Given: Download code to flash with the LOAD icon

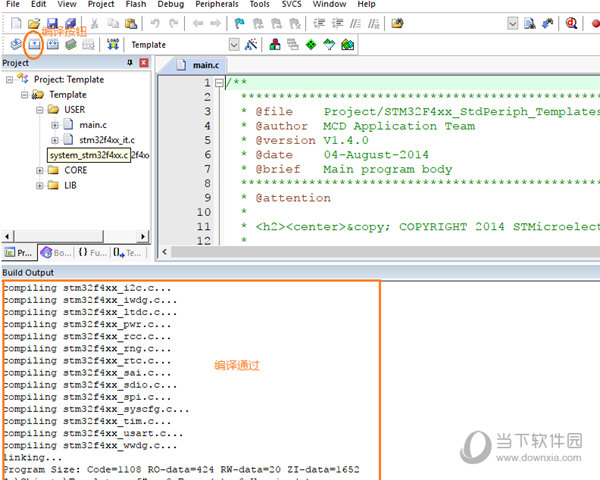Looking at the screenshot, I should pos(113,44).
